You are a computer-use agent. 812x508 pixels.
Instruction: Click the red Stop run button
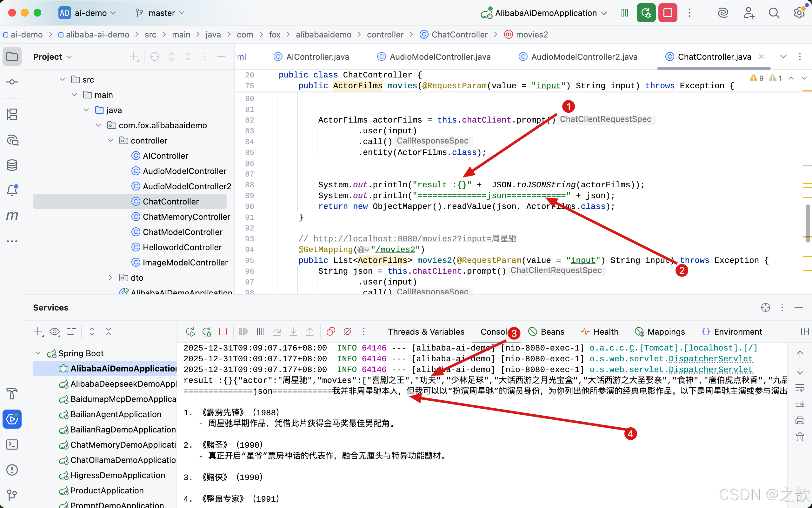coord(667,13)
